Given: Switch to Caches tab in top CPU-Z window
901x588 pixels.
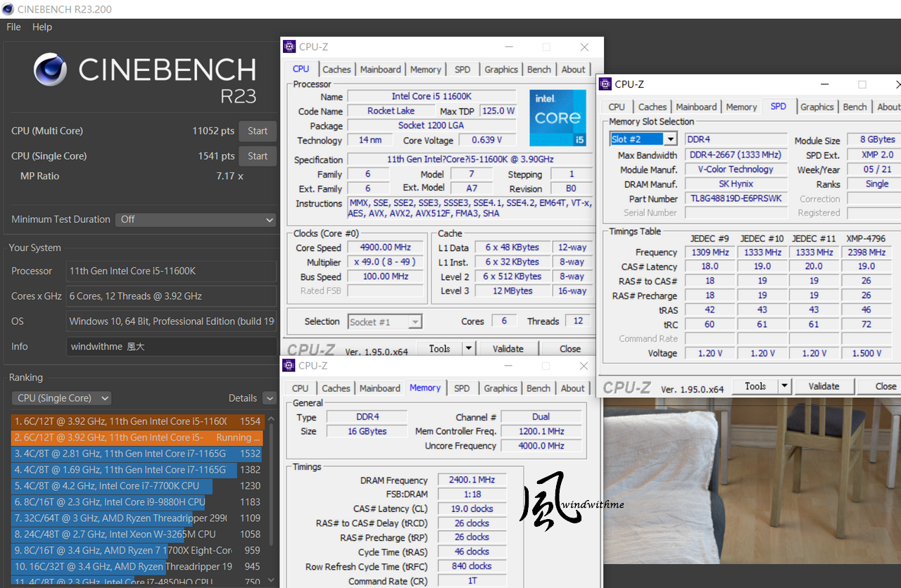Looking at the screenshot, I should pyautogui.click(x=336, y=70).
